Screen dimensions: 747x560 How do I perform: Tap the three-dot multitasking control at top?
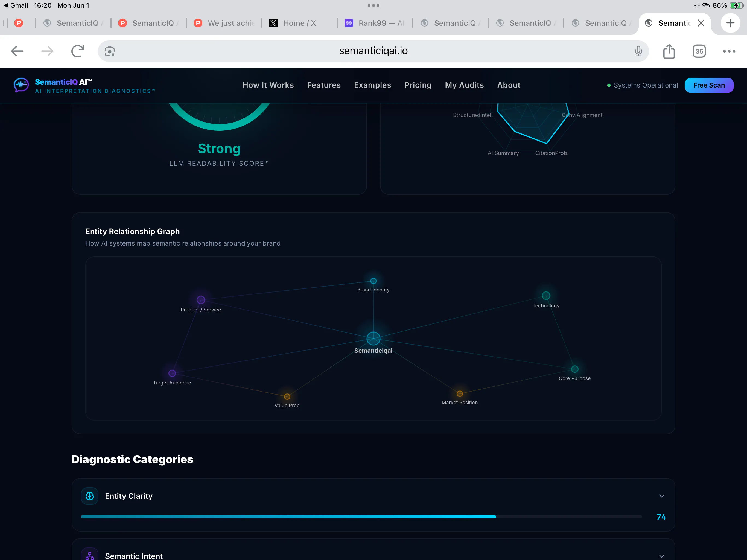click(373, 5)
